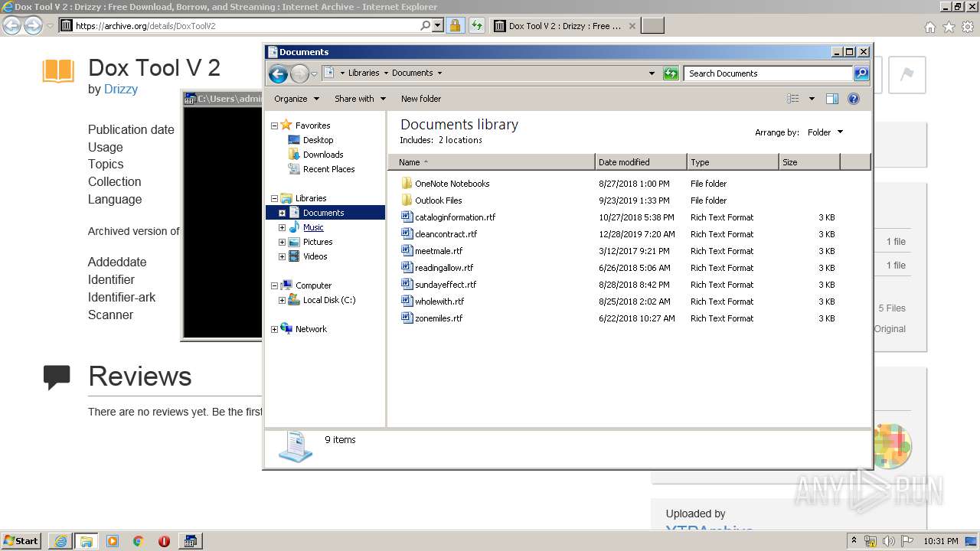Image resolution: width=980 pixels, height=551 pixels.
Task: Click the Windows Explorer taskbar icon
Action: [x=86, y=541]
